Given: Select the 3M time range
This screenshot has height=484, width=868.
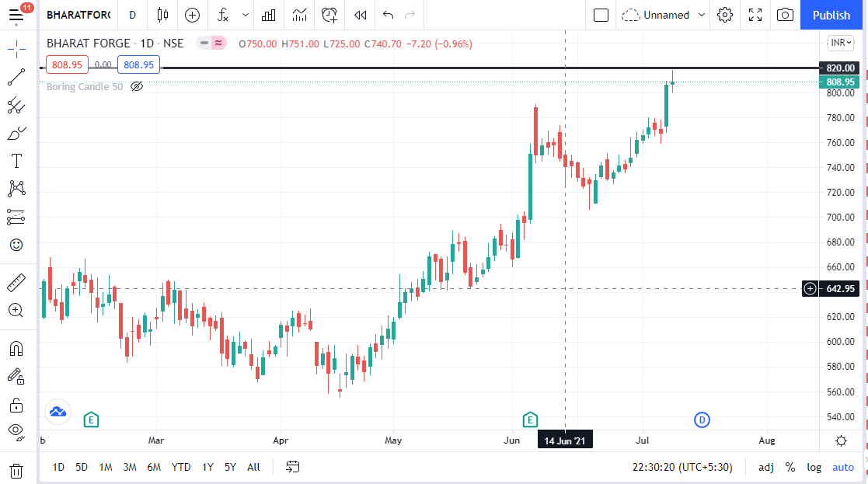Looking at the screenshot, I should (x=130, y=467).
